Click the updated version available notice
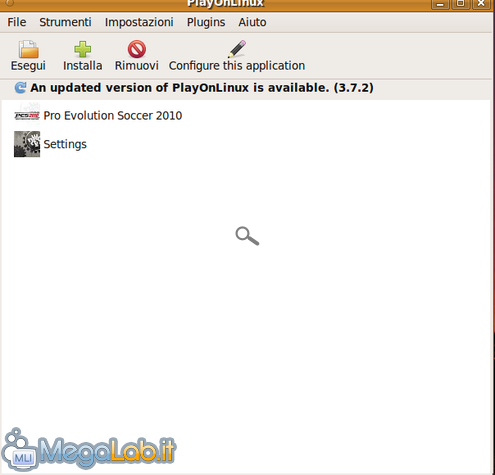The height and width of the screenshot is (475, 495). [x=202, y=88]
